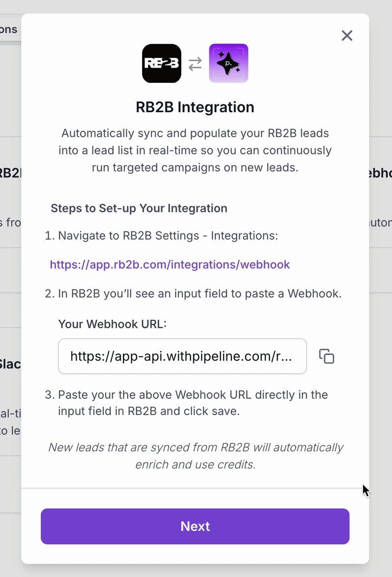Click the italic note about enrich credits
The width and height of the screenshot is (392, 577).
pos(196,456)
